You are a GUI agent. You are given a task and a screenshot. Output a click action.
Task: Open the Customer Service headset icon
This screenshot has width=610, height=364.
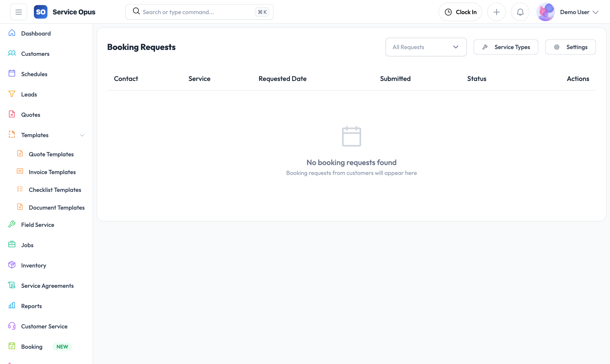(x=12, y=326)
